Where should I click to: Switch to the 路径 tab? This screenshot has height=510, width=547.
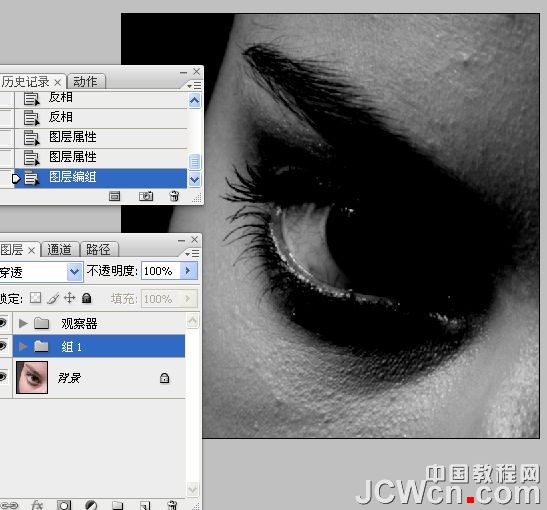[x=98, y=250]
